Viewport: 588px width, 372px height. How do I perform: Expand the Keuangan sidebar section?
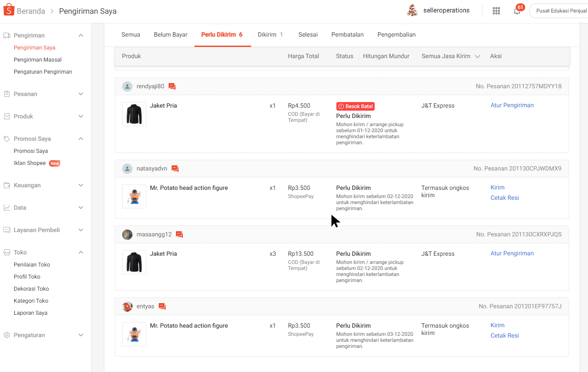point(81,185)
